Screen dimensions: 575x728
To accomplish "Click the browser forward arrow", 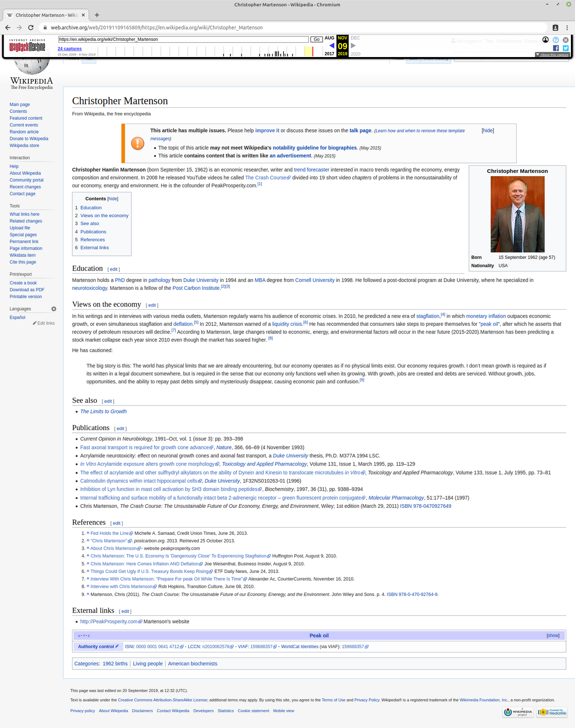I will pos(19,27).
